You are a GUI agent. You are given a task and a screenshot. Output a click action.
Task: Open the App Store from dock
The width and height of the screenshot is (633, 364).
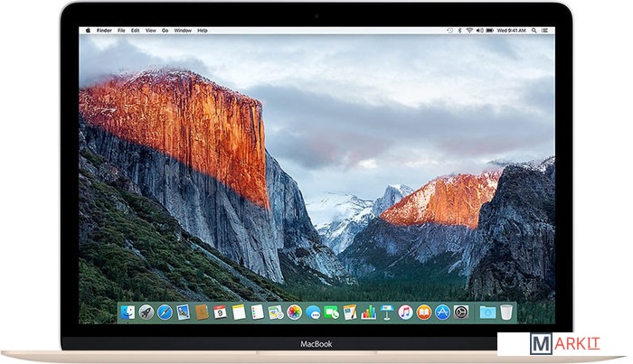442,312
